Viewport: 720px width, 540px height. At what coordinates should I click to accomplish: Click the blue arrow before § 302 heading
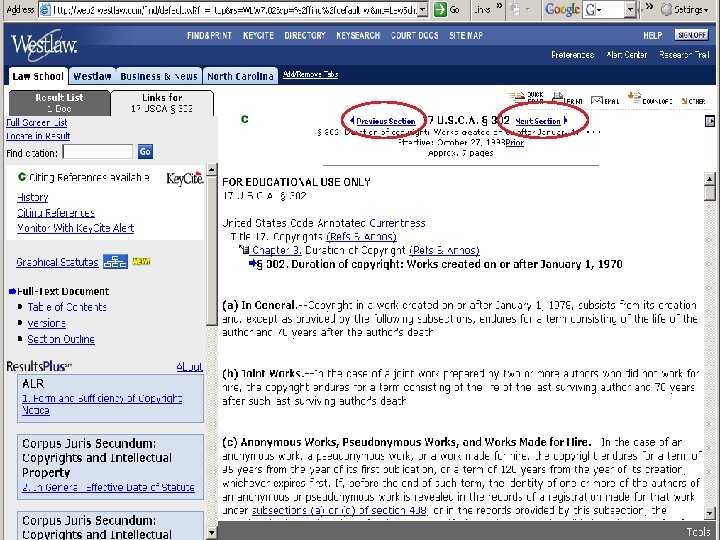[x=253, y=263]
